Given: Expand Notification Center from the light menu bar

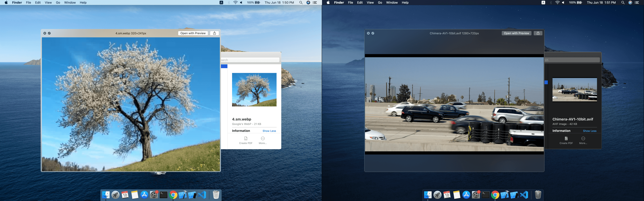Looking at the screenshot, I should point(315,2).
